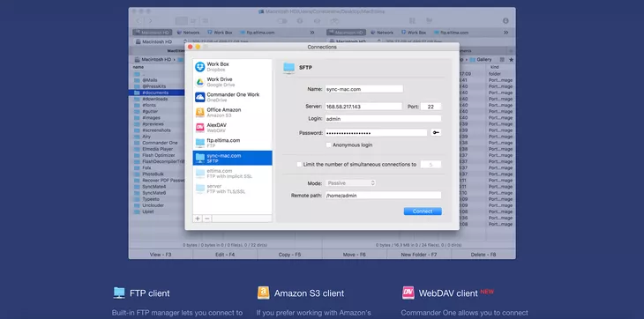This screenshot has width=644, height=319.
Task: Click the eye Quick Look toolbar icon
Action: 317,21
